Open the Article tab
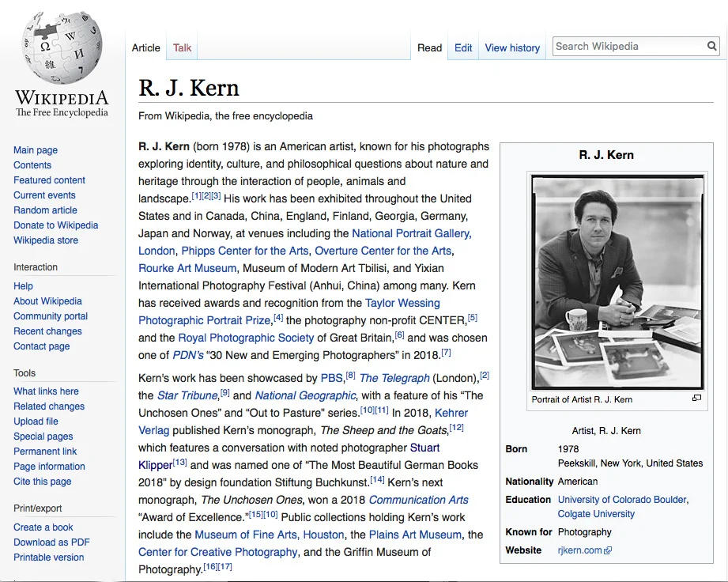Screen dimensions: 728x582 click(145, 48)
